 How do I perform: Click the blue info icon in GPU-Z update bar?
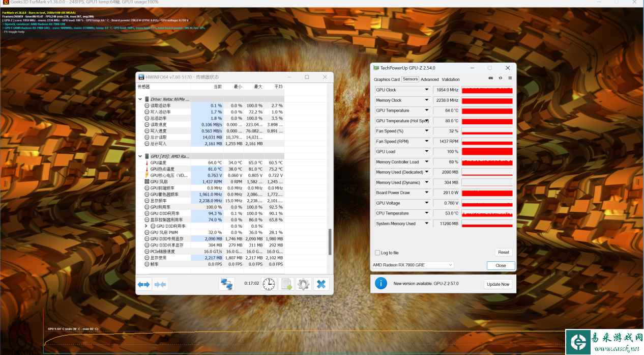pos(380,283)
